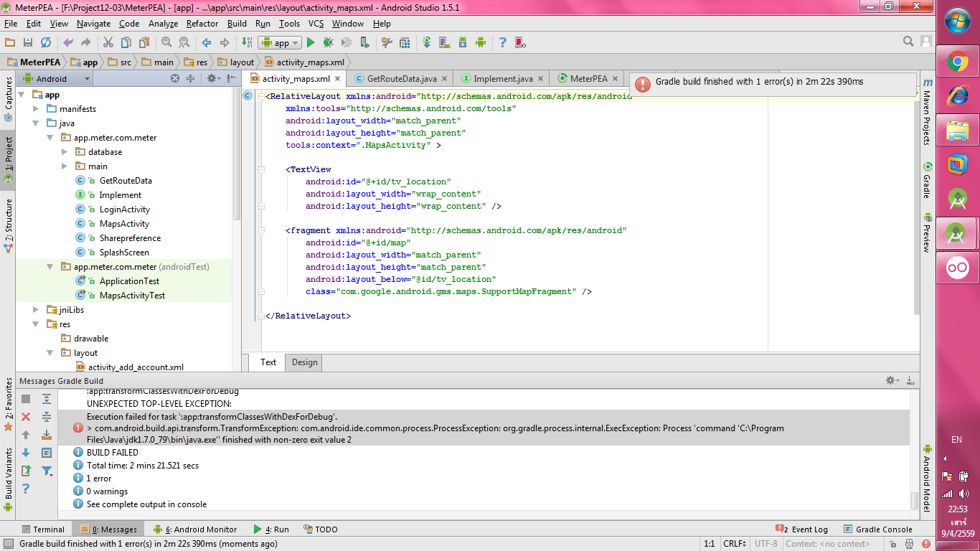Click the Synchronize refresh icon
This screenshot has height=551, width=980.
46,43
